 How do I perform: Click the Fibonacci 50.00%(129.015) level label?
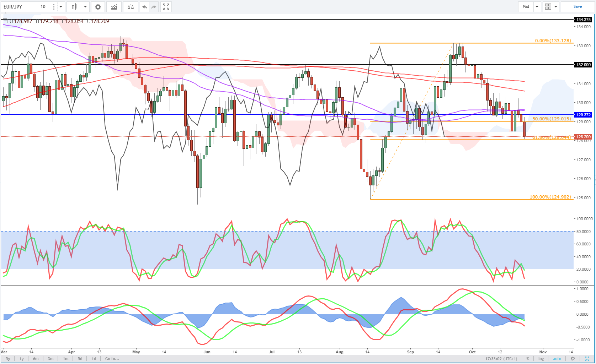[552, 119]
